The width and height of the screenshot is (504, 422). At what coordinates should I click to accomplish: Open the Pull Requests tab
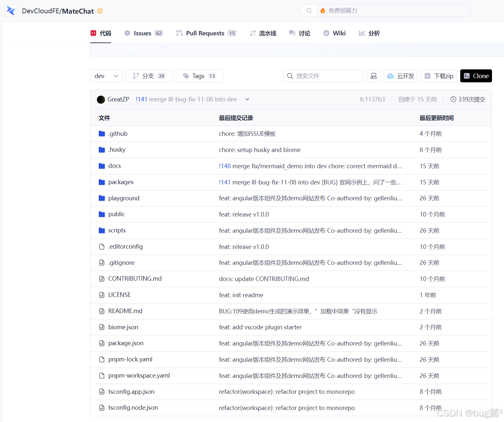point(206,33)
